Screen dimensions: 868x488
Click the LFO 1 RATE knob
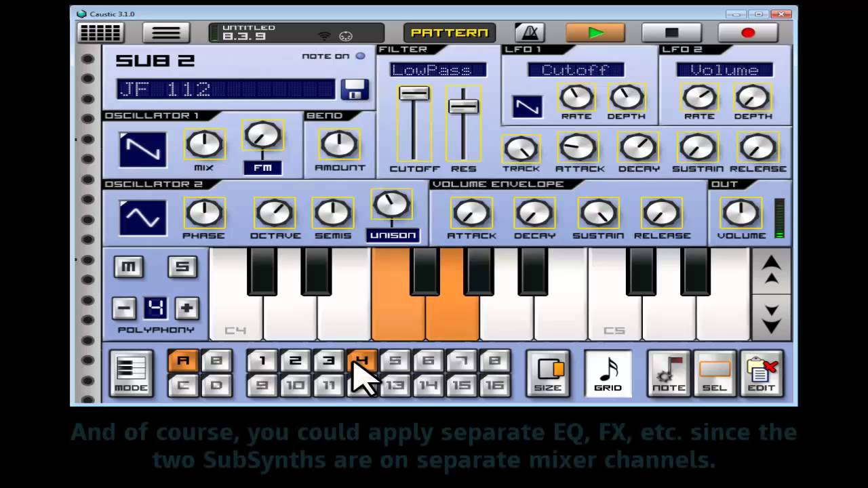coord(576,98)
